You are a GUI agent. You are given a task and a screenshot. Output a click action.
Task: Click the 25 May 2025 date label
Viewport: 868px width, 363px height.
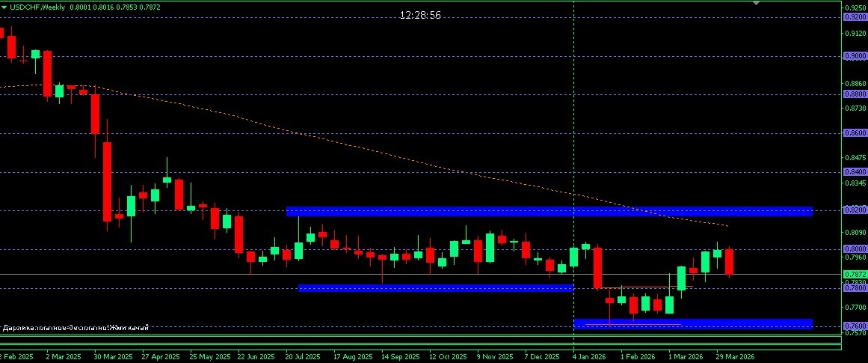pyautogui.click(x=210, y=358)
